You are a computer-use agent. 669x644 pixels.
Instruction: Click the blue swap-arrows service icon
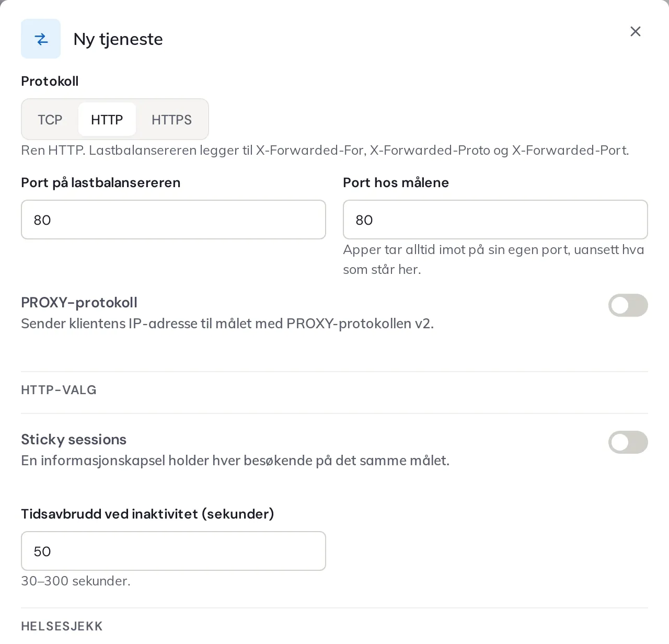coord(41,39)
